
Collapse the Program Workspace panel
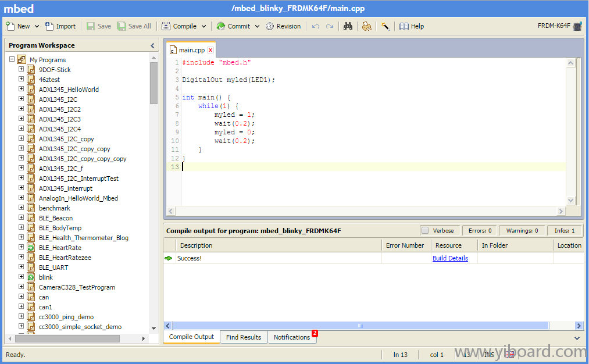point(152,45)
